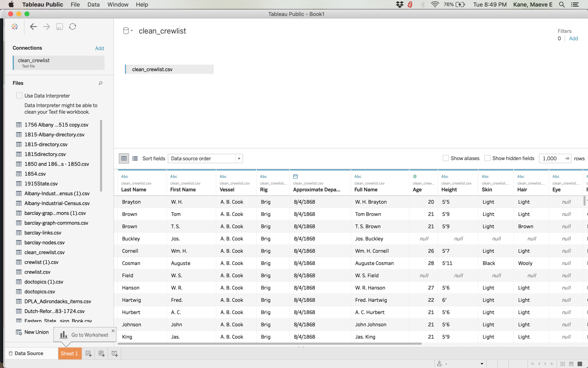Image resolution: width=588 pixels, height=368 pixels.
Task: Click the back arrow in toolbar
Action: coord(33,26)
